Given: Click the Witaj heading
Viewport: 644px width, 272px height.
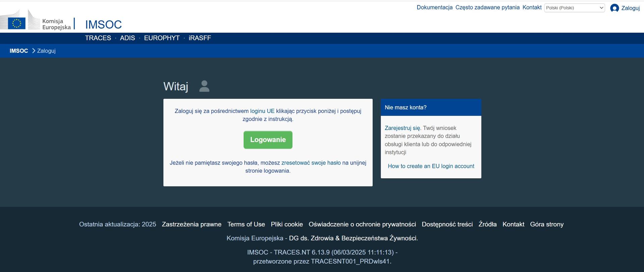Looking at the screenshot, I should pyautogui.click(x=176, y=86).
